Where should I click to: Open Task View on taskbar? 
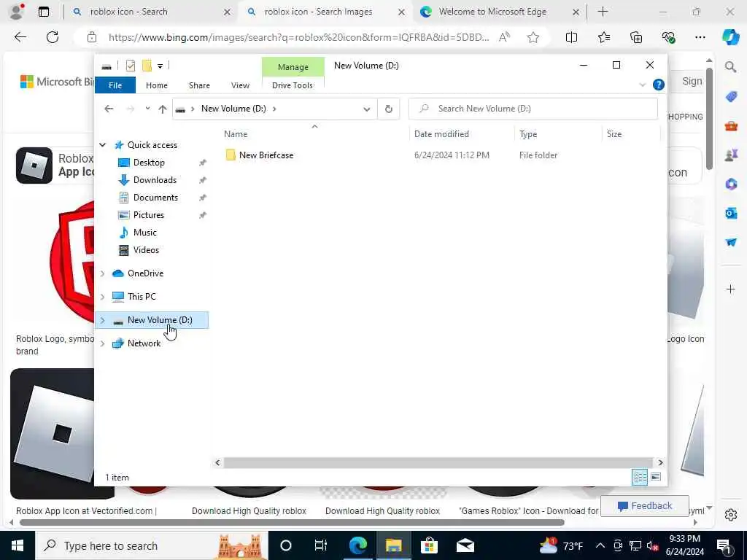(321, 545)
